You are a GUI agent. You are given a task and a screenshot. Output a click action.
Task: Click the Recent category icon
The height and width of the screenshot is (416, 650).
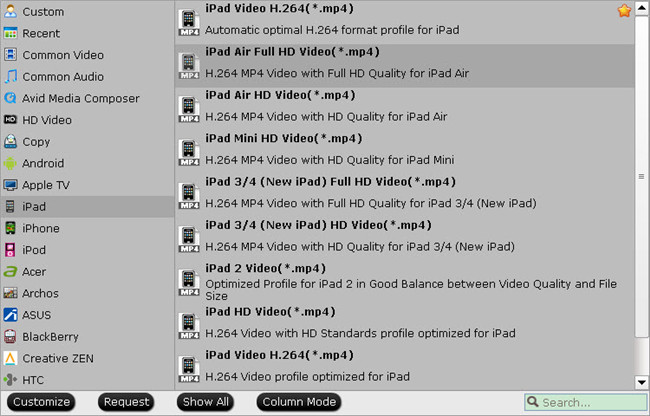10,33
